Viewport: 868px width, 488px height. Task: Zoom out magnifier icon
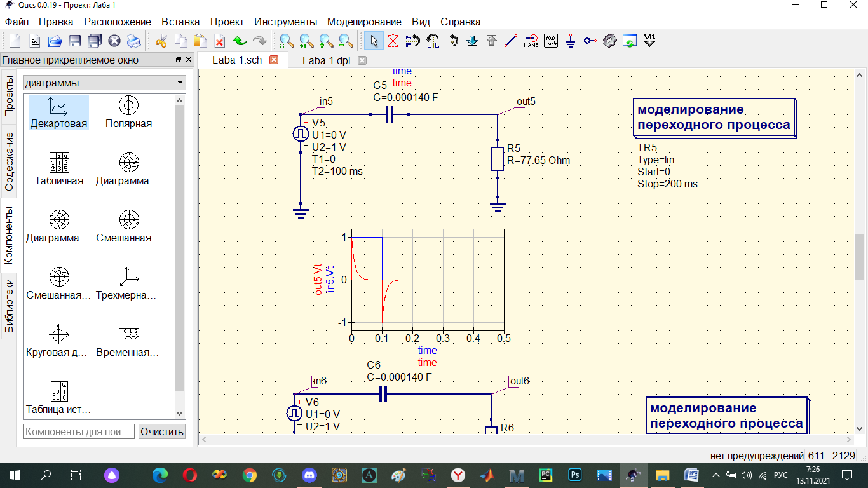tap(346, 41)
